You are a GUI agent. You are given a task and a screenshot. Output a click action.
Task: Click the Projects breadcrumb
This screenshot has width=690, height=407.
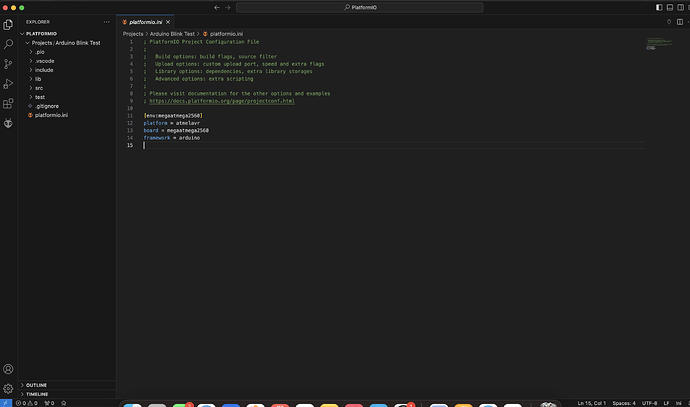[133, 34]
